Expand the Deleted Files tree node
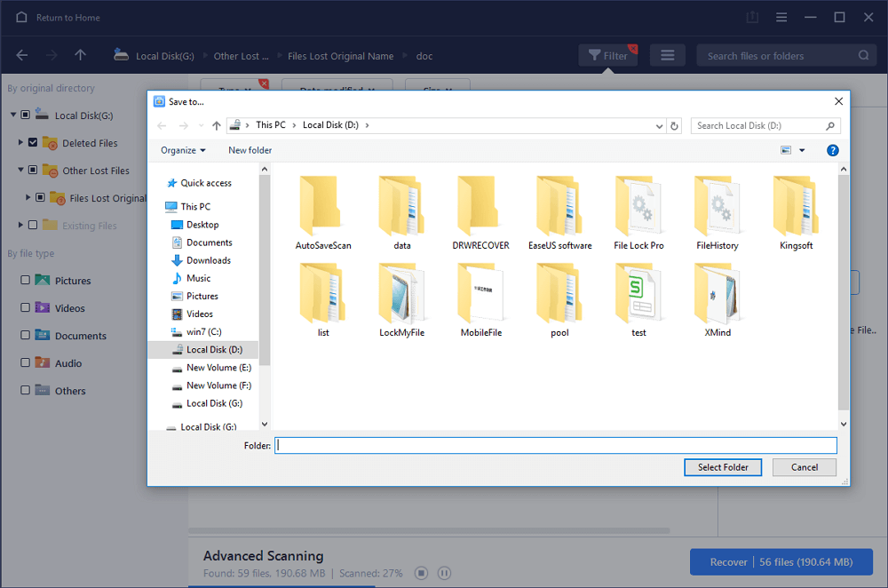Image resolution: width=888 pixels, height=588 pixels. (20, 142)
